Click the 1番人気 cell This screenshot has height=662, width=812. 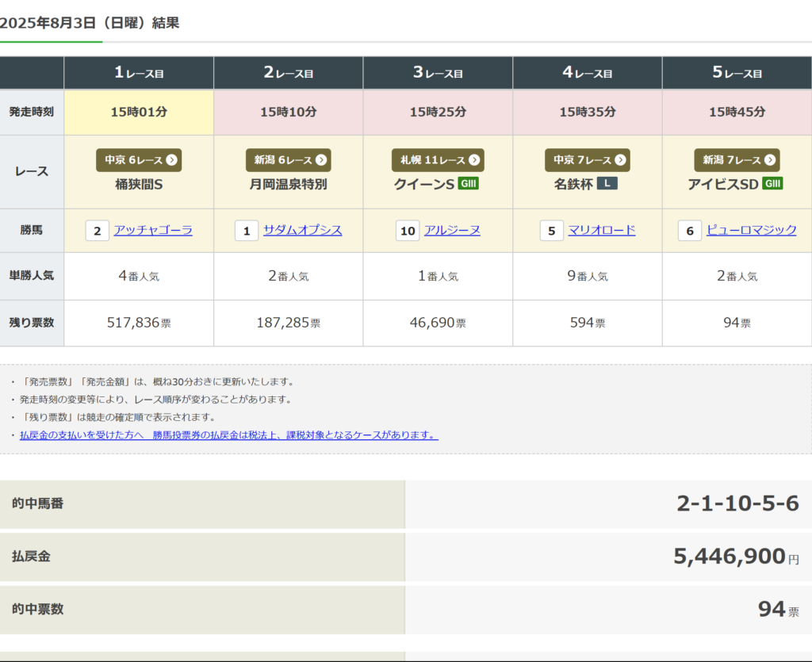(438, 277)
